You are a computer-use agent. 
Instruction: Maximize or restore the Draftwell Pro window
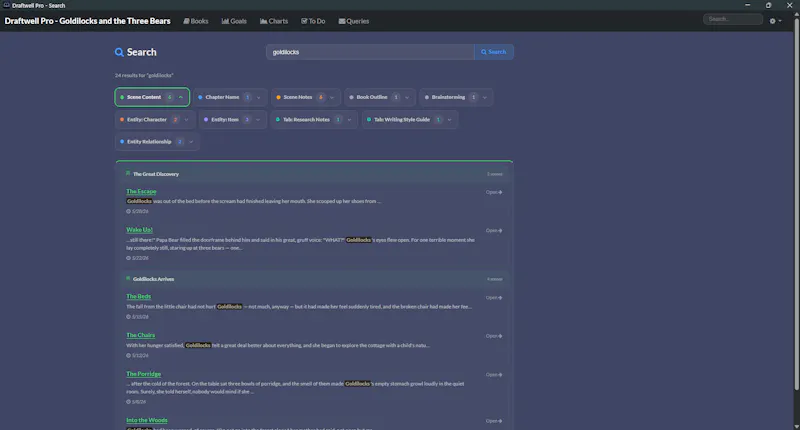768,5
